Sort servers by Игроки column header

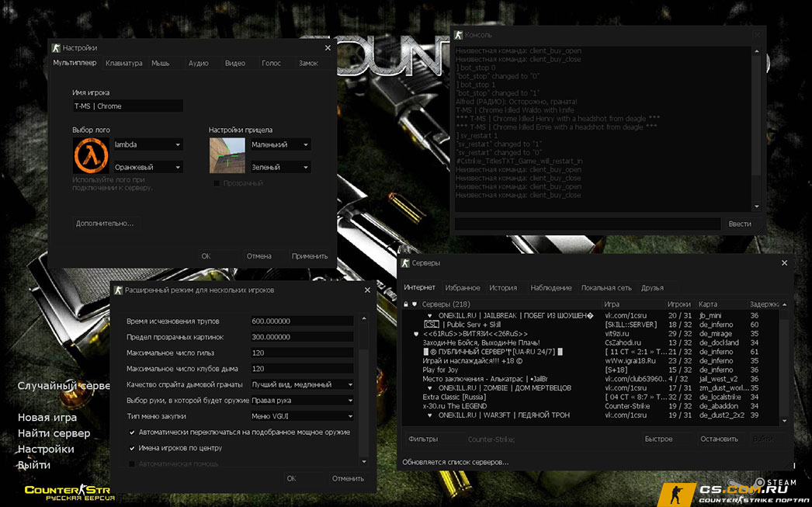[x=678, y=304]
